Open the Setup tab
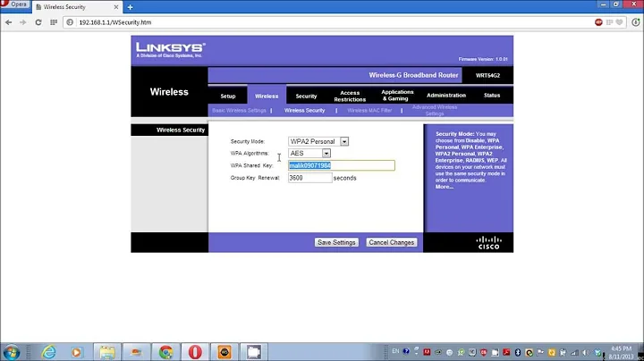The width and height of the screenshot is (644, 361). pos(228,96)
